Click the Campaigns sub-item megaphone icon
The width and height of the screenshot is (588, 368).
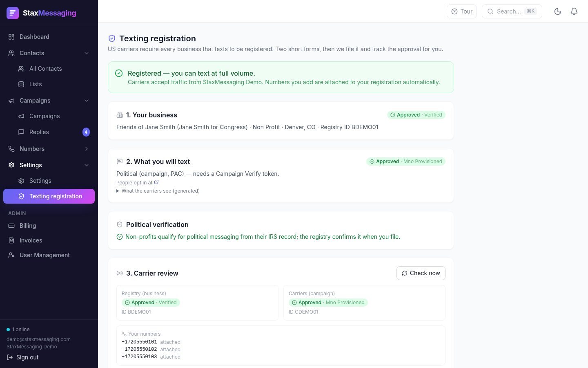pos(21,116)
